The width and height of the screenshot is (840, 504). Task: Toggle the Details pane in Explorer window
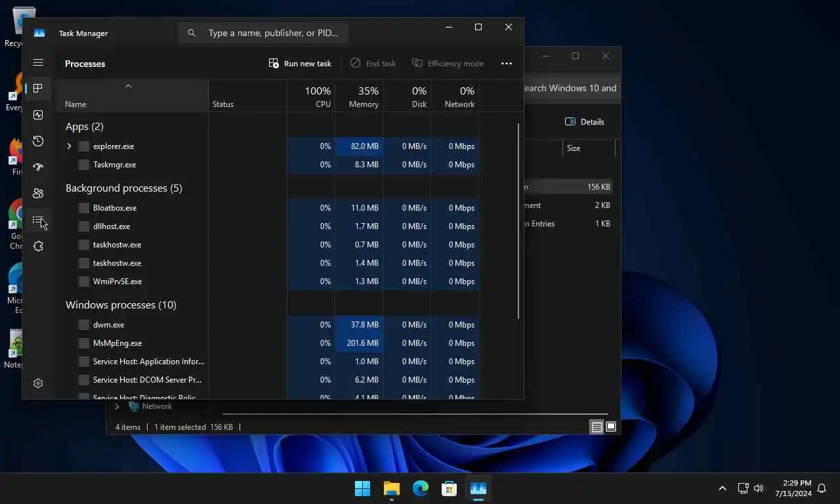click(x=585, y=121)
